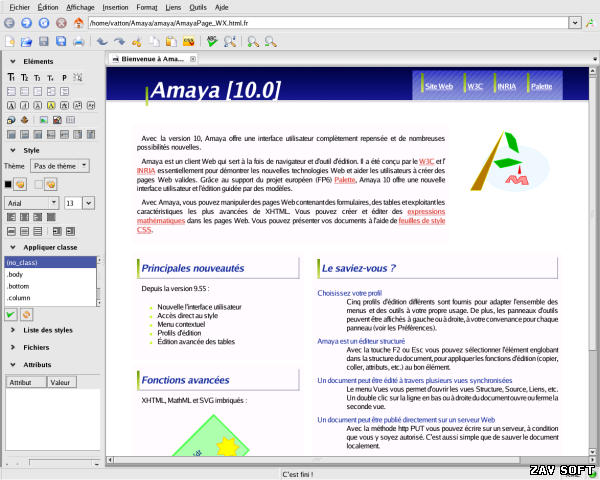Justify text with the full-justify icon
The height and width of the screenshot is (480, 600).
(51, 217)
